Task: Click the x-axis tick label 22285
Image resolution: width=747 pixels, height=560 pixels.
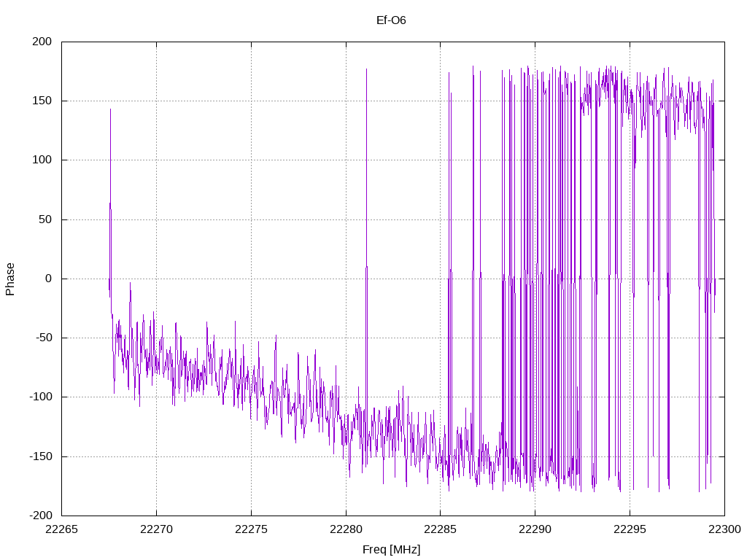Action: pos(440,529)
